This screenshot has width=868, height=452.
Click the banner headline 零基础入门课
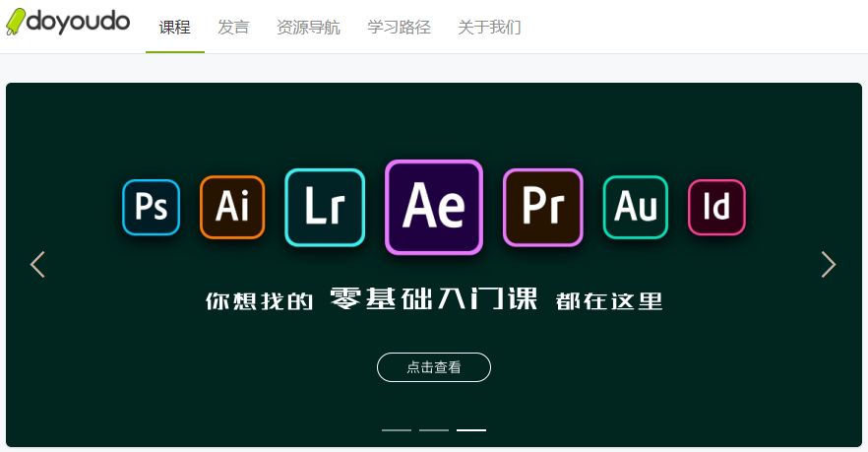(x=434, y=299)
